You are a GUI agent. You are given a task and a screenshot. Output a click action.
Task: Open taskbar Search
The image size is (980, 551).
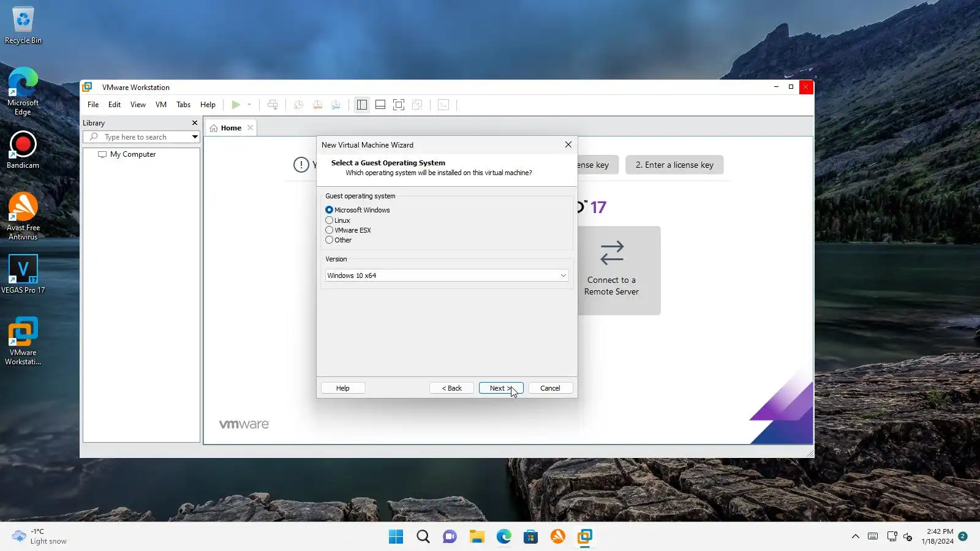pos(423,537)
